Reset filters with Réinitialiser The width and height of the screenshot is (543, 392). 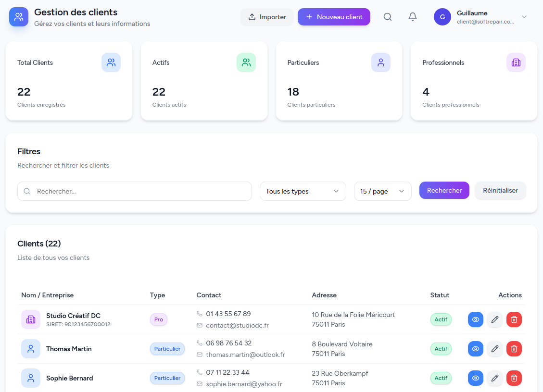pos(500,190)
